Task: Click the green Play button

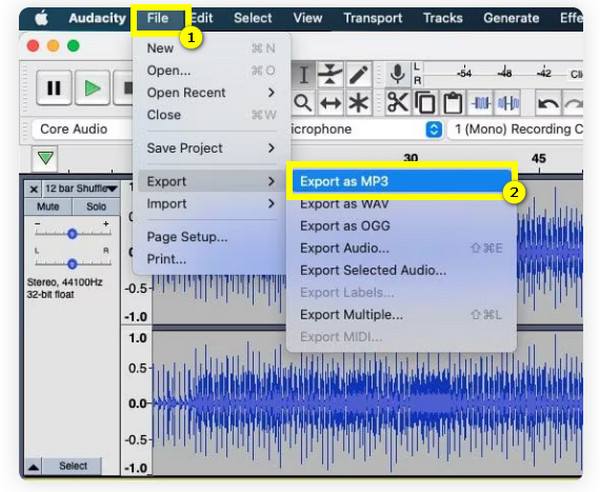Action: tap(93, 88)
